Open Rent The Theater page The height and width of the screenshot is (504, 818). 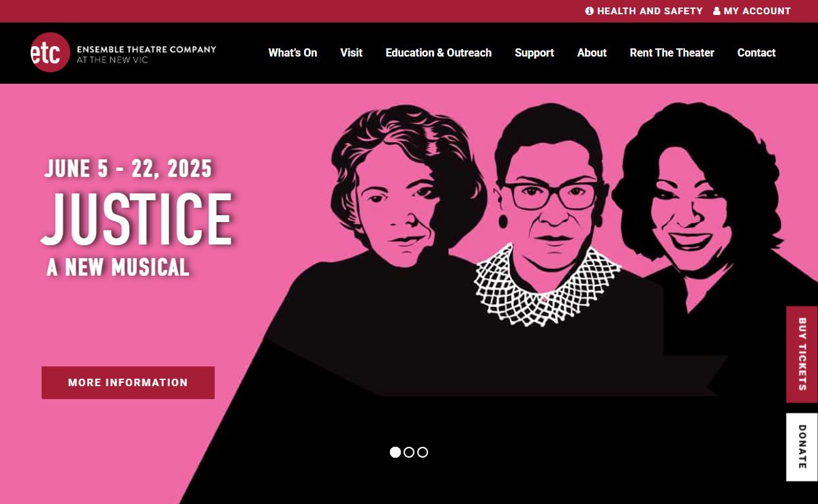[672, 52]
